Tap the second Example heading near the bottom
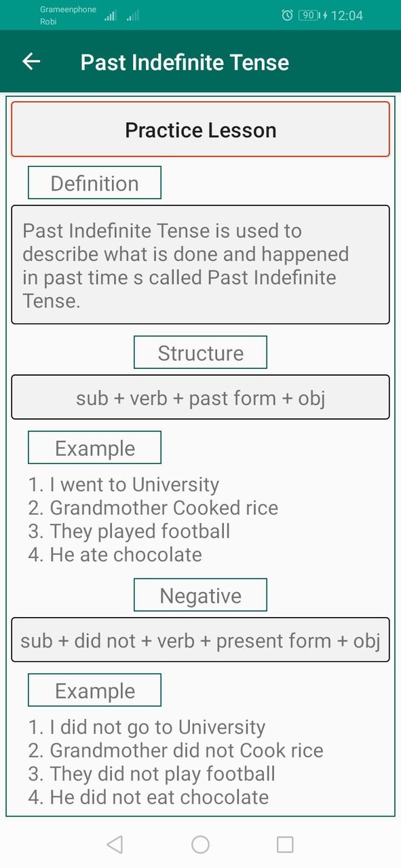Image resolution: width=401 pixels, height=868 pixels. 94,690
